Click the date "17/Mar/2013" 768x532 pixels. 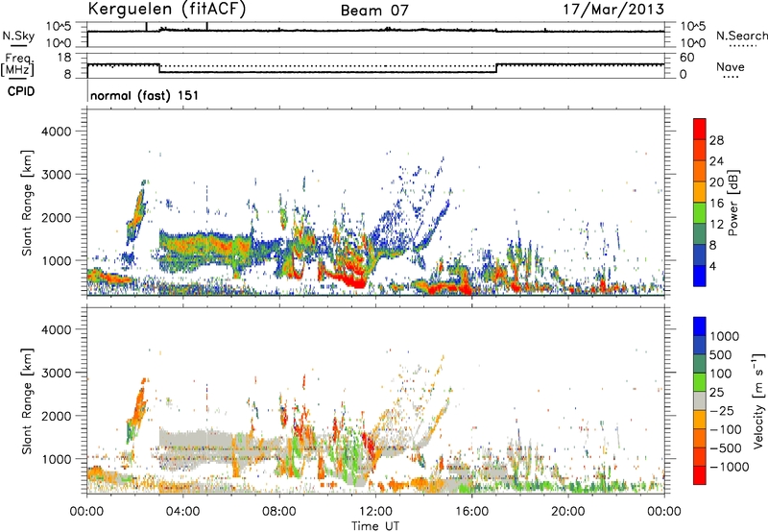pos(613,10)
